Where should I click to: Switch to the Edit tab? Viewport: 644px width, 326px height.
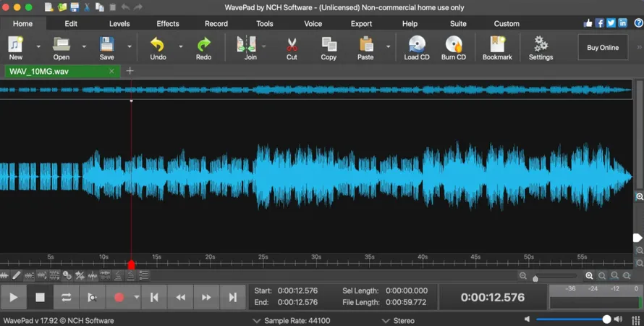(x=71, y=23)
